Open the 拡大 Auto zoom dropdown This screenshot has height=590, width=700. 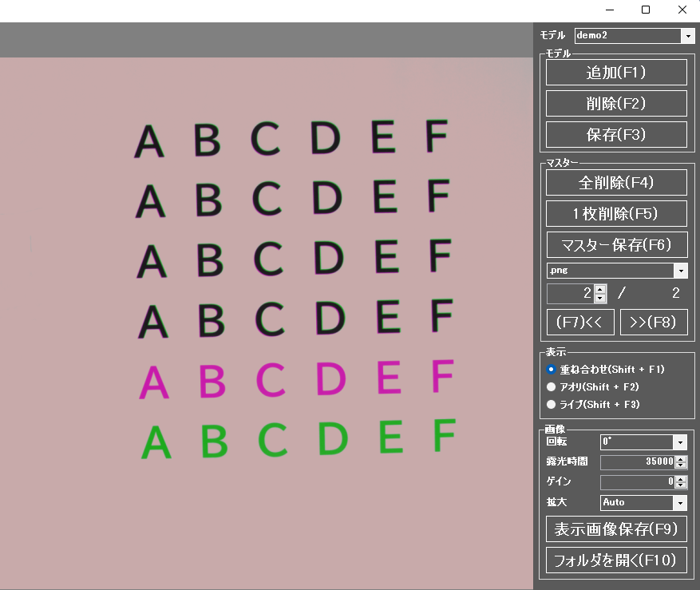(680, 503)
